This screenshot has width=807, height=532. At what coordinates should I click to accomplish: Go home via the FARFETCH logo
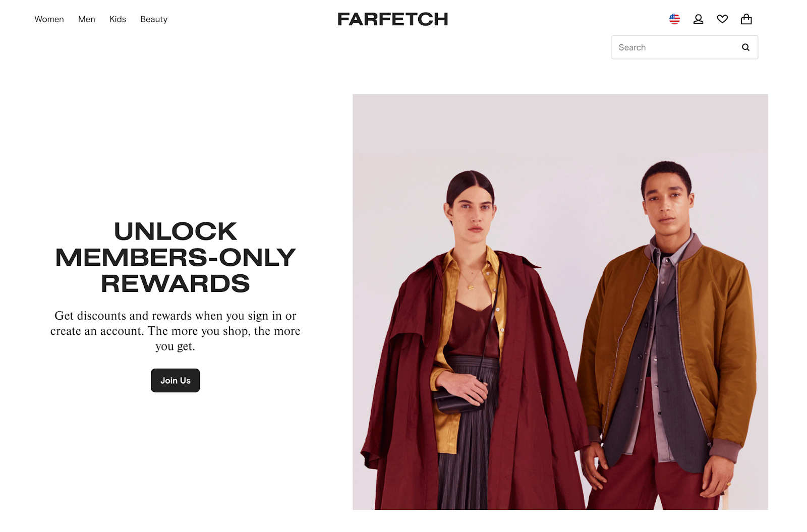click(x=393, y=19)
